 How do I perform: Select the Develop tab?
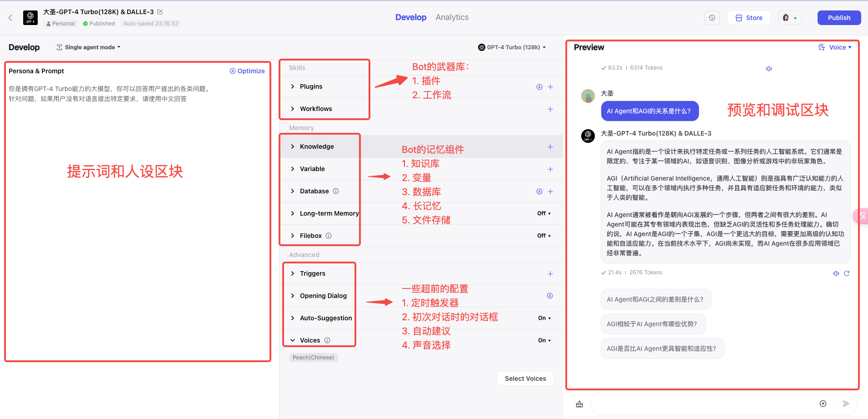(x=411, y=17)
